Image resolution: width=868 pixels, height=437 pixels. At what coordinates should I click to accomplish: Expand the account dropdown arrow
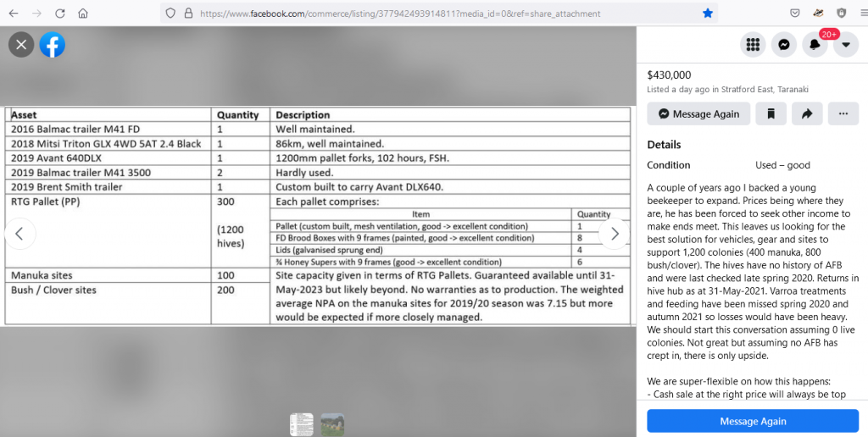click(x=846, y=45)
